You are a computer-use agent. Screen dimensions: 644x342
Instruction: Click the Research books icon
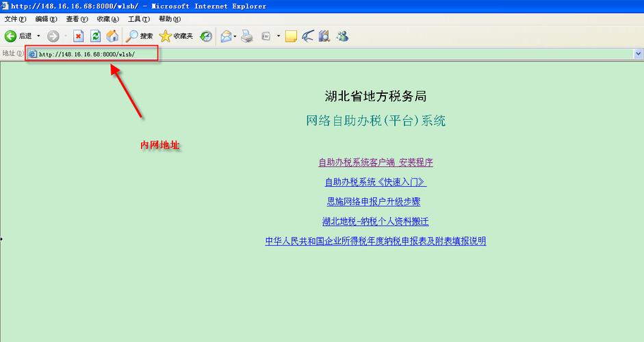point(324,36)
